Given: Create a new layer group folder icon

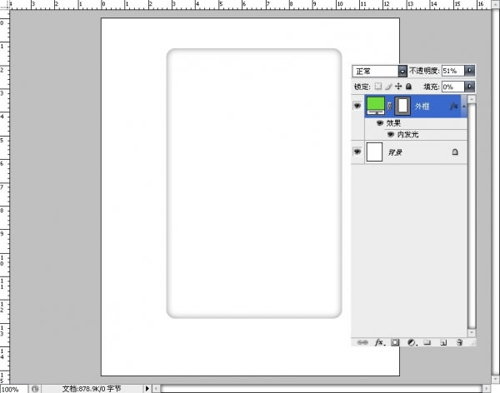Looking at the screenshot, I should (x=427, y=342).
